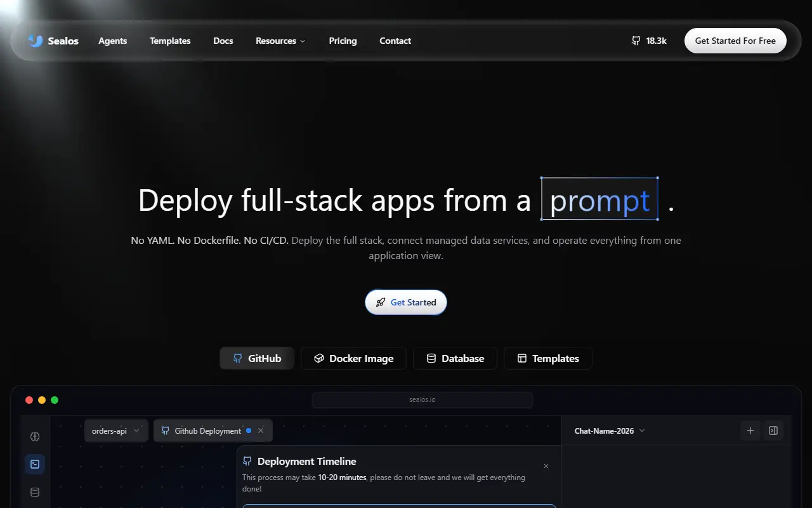Close the Github Deployment tab
This screenshot has height=508, width=812.
(261, 431)
